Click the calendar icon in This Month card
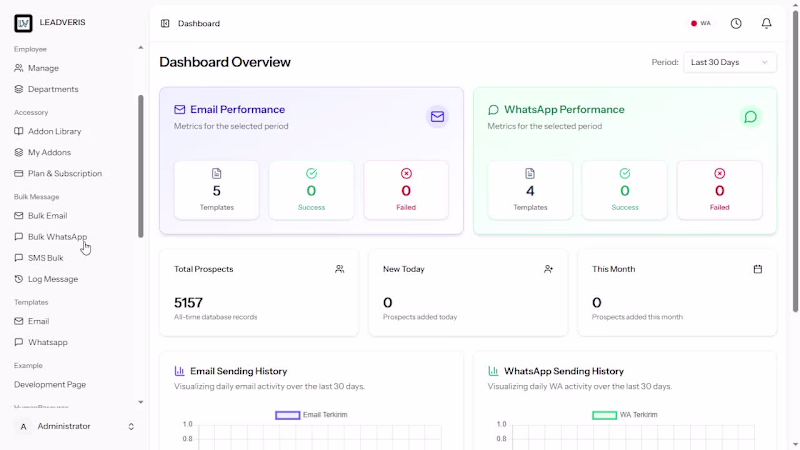This screenshot has height=450, width=800. click(x=758, y=269)
